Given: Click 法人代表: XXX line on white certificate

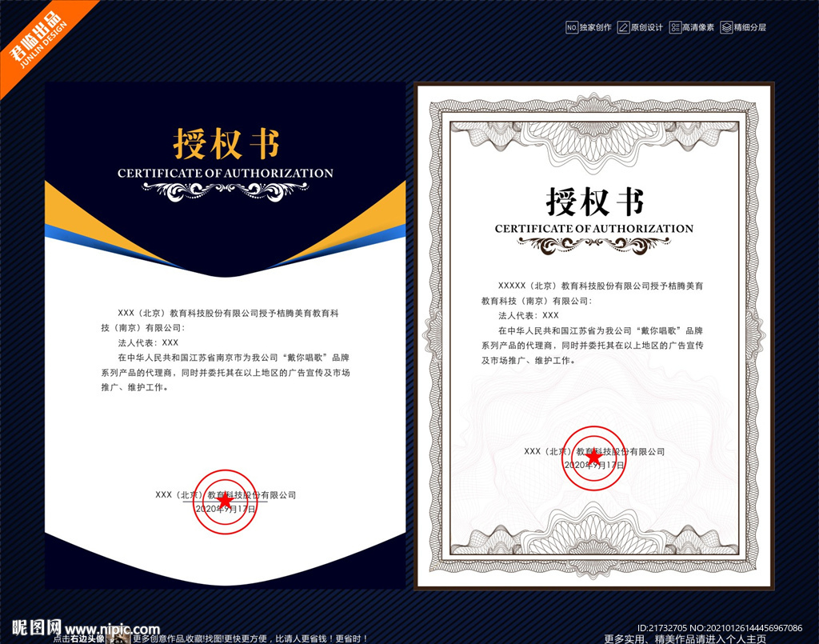Looking at the screenshot, I should coord(529,315).
